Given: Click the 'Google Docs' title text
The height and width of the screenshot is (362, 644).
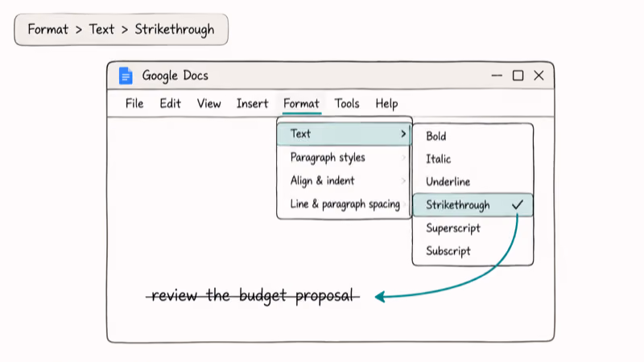Looking at the screenshot, I should [x=175, y=76].
